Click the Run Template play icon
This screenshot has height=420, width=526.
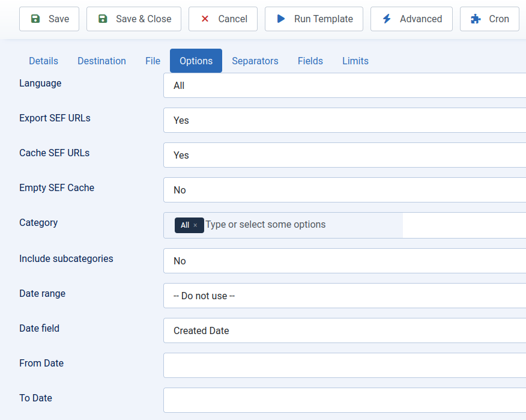(280, 19)
